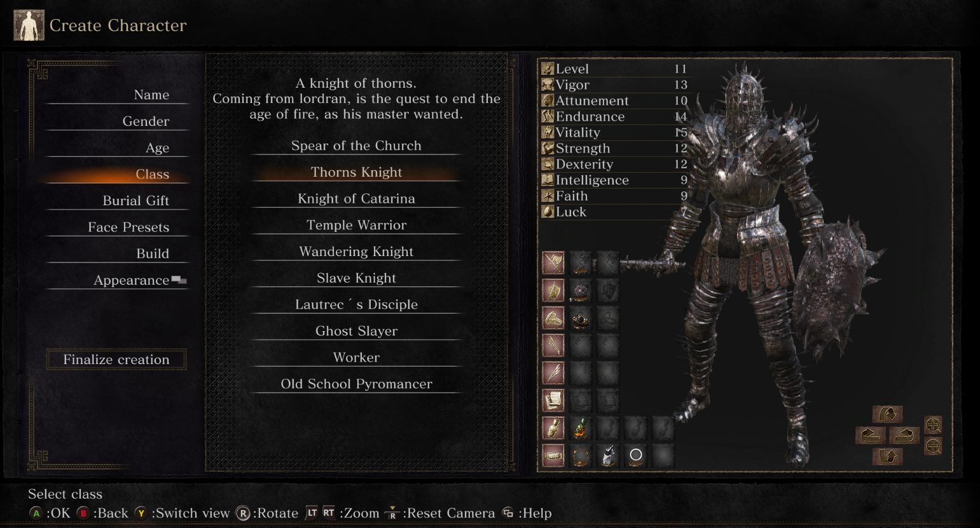Select the right-hand weapons category icon
Screen dimensions: 980x528
tap(553, 262)
